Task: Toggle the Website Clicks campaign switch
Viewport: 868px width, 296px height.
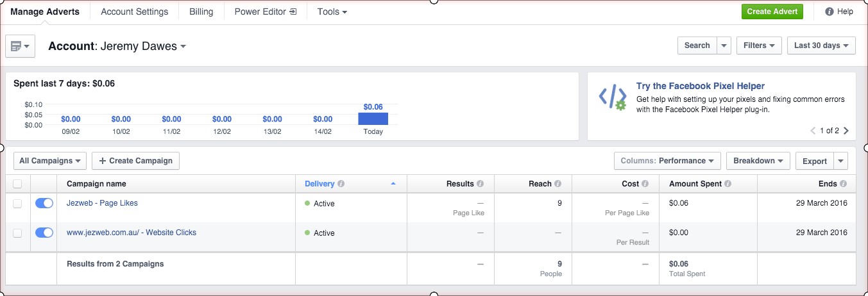Action: 44,233
